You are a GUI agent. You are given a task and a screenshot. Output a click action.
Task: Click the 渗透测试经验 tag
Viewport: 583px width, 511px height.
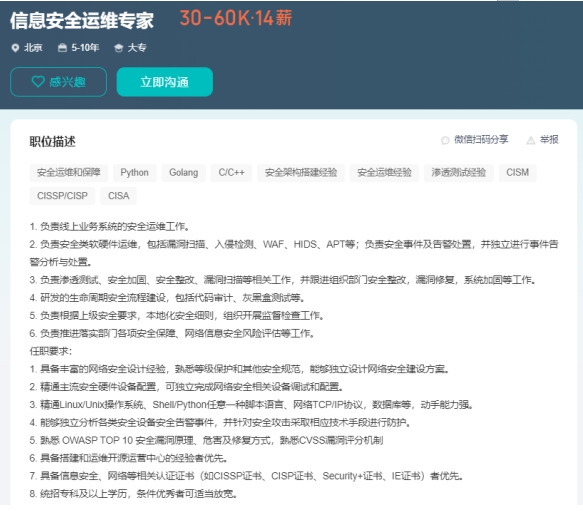point(459,173)
